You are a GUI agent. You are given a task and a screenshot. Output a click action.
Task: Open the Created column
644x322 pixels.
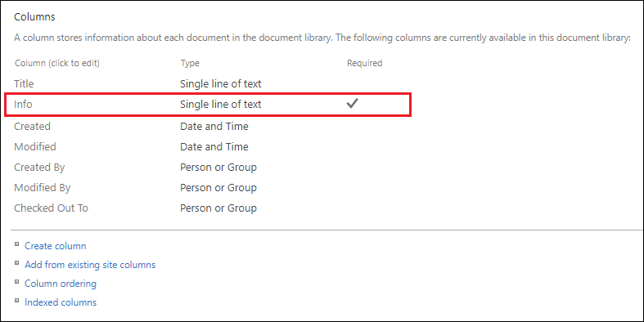coord(32,127)
